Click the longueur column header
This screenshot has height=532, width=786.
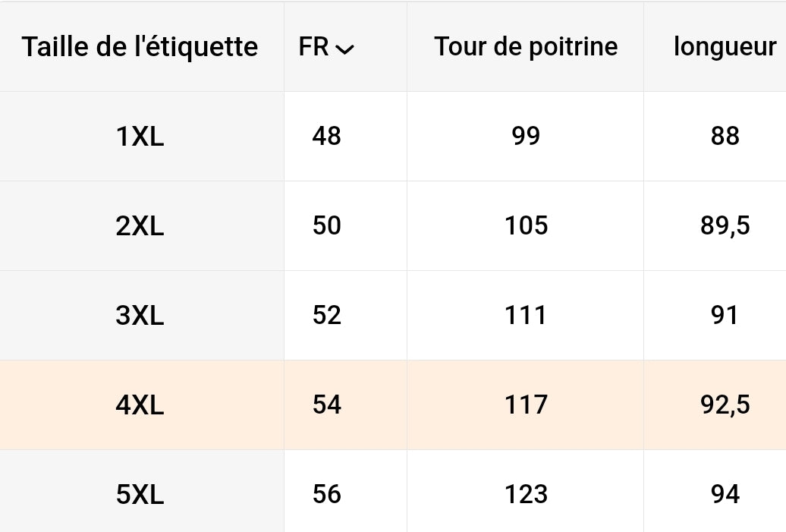[725, 47]
